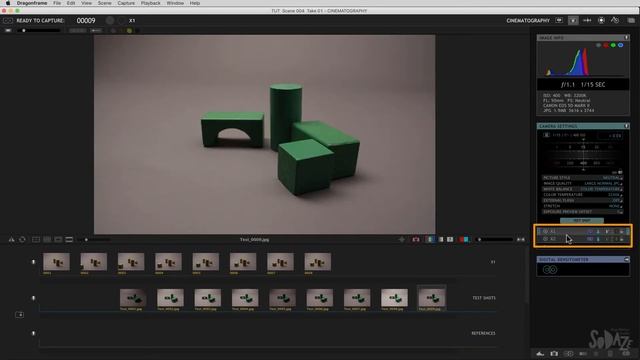Click the camera capture icon at bottom right
640x360 pixels.
[554, 353]
